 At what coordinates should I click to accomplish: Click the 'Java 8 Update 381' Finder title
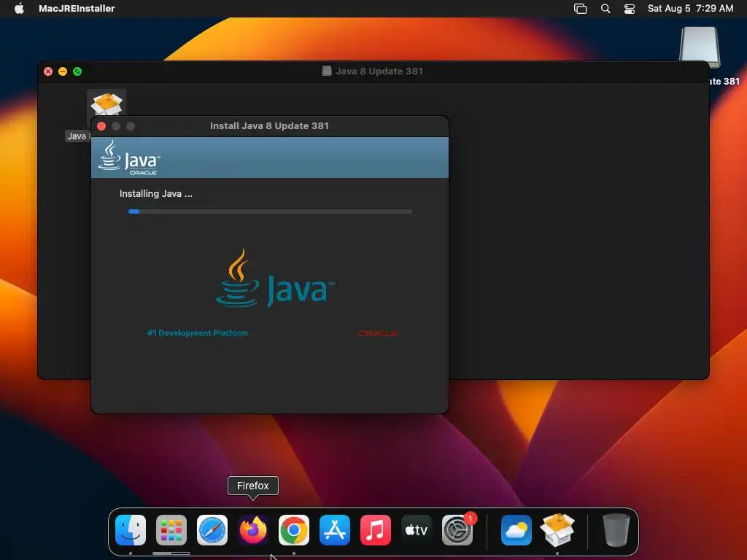point(379,71)
